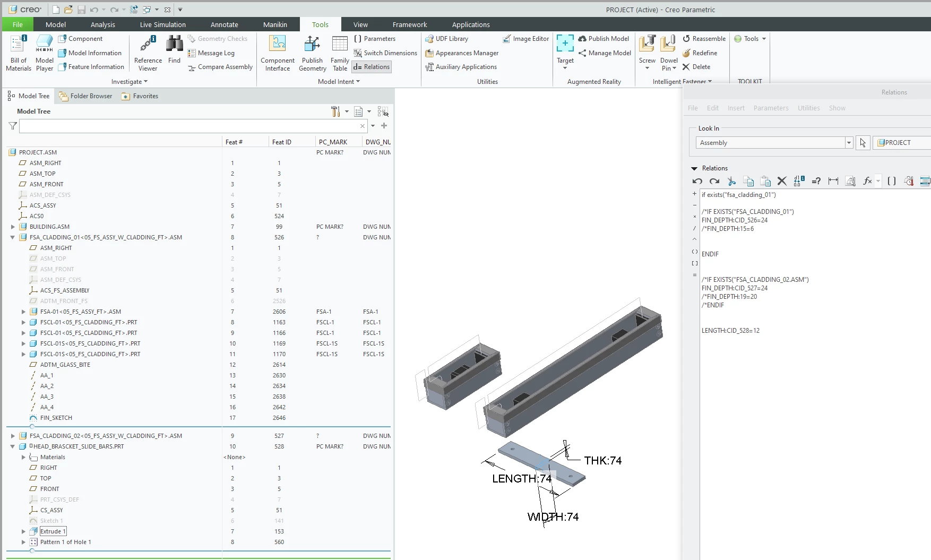Image resolution: width=931 pixels, height=560 pixels.
Task: Select ADTM_GLASS_BITE datum plane in tree
Action: point(65,365)
